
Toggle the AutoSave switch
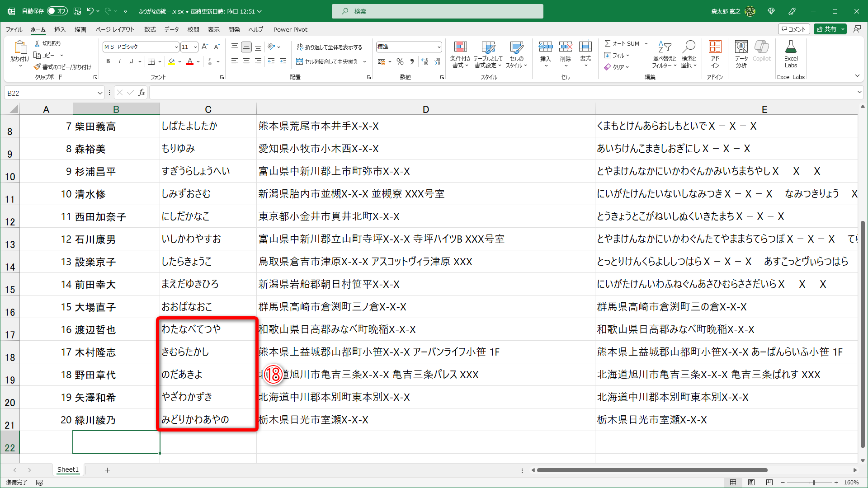tap(57, 11)
